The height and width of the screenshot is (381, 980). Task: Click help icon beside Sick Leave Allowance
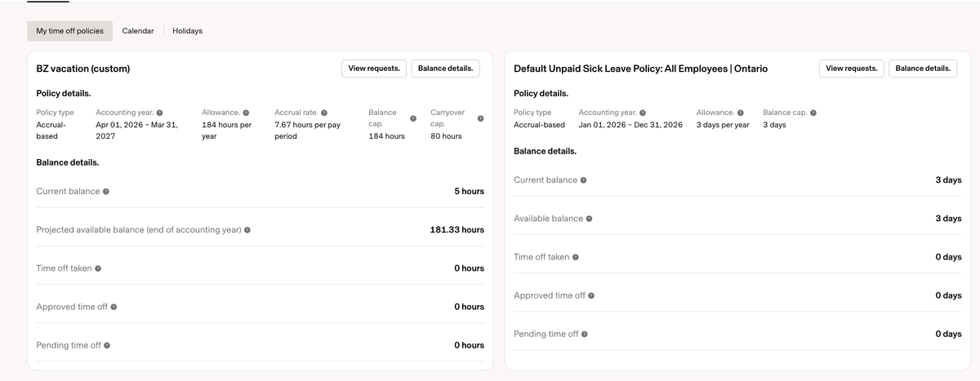click(x=741, y=113)
